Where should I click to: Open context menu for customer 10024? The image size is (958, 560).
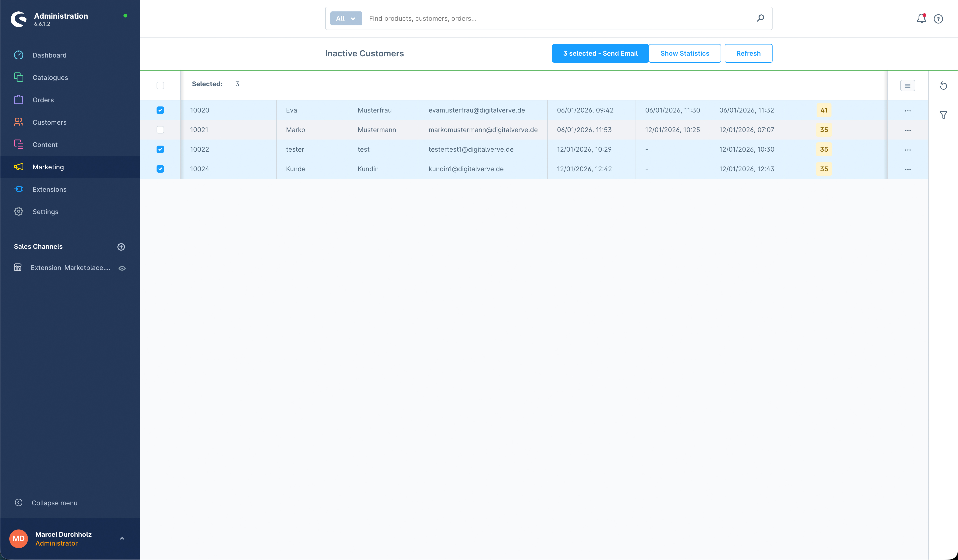click(907, 169)
